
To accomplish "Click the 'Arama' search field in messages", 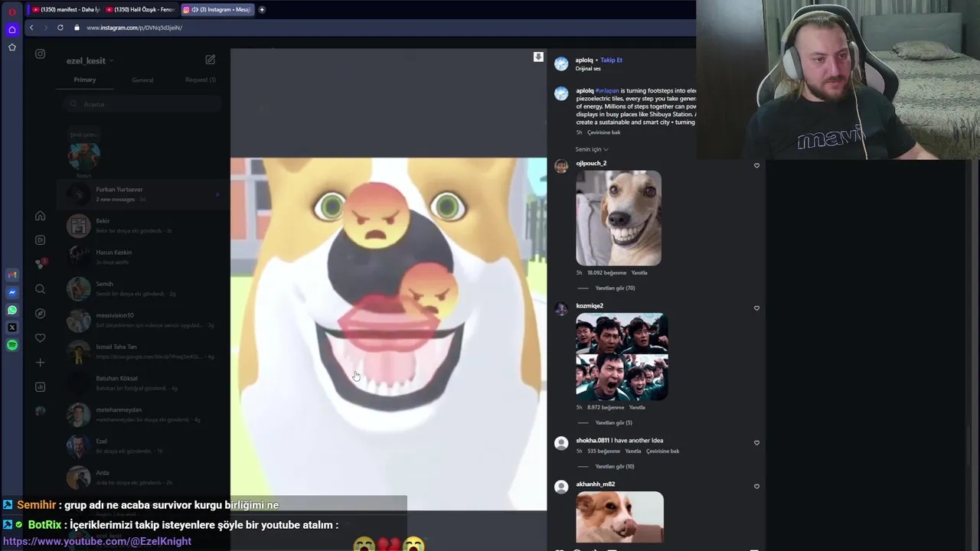I will (142, 104).
